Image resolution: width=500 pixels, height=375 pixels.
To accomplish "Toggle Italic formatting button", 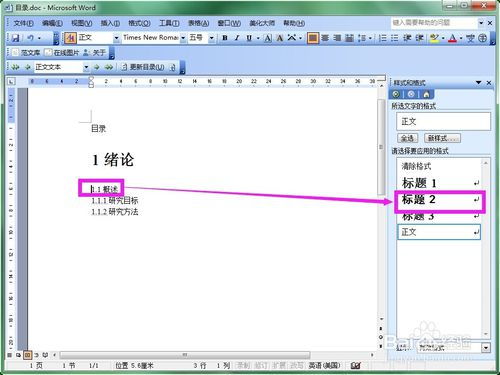I will pos(237,38).
